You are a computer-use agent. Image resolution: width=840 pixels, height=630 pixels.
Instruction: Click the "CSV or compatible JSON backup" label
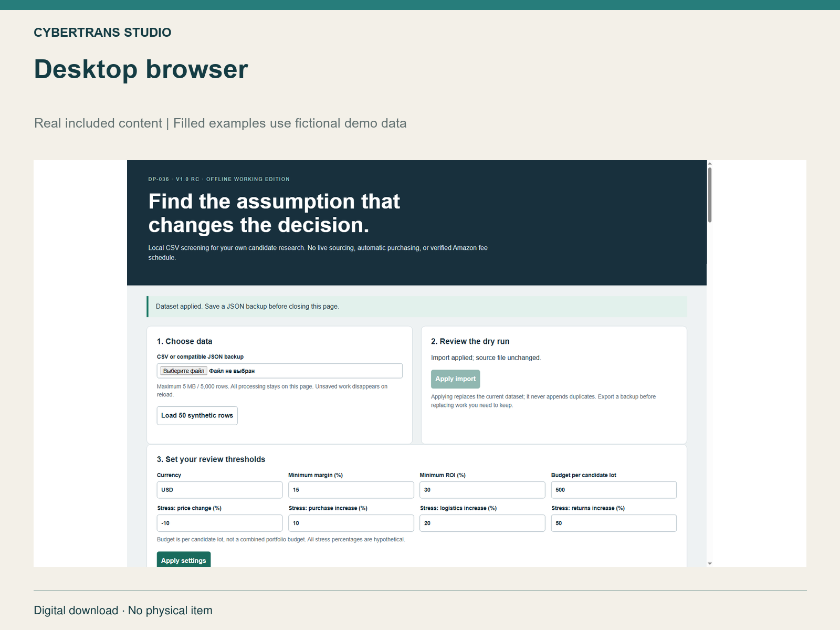coord(200,357)
